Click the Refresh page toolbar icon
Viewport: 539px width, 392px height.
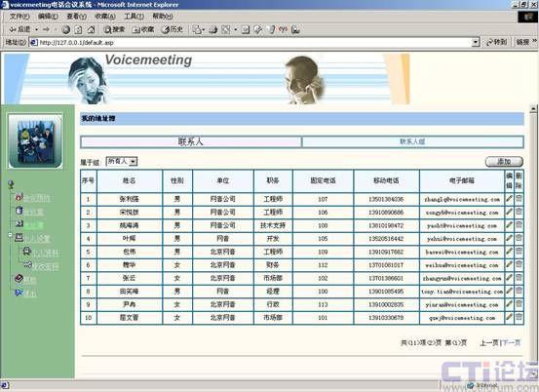click(x=78, y=30)
